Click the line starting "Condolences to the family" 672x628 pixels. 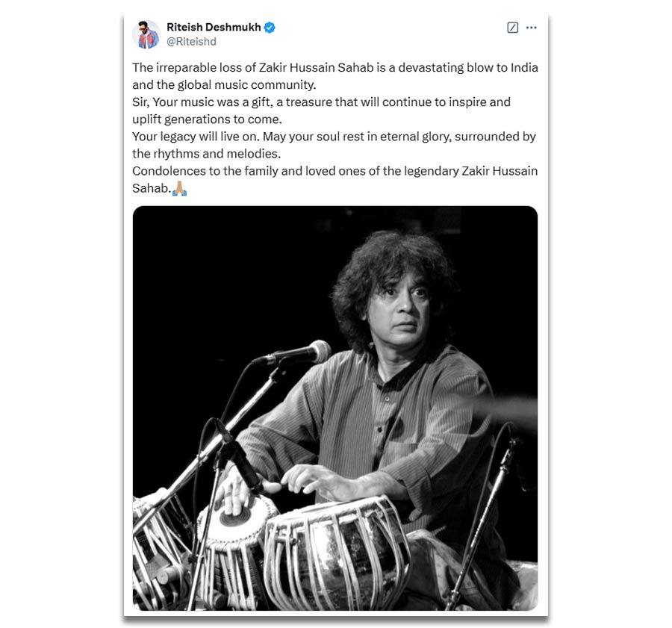click(x=335, y=171)
